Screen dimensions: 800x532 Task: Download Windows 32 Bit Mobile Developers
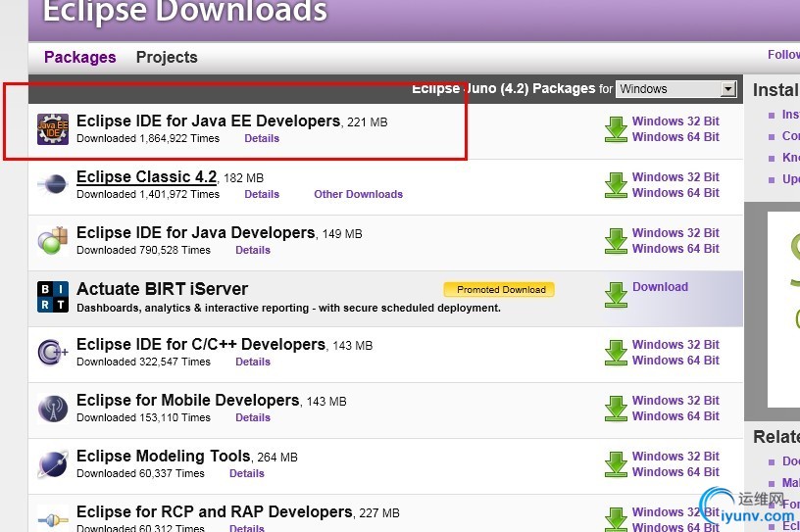click(675, 401)
